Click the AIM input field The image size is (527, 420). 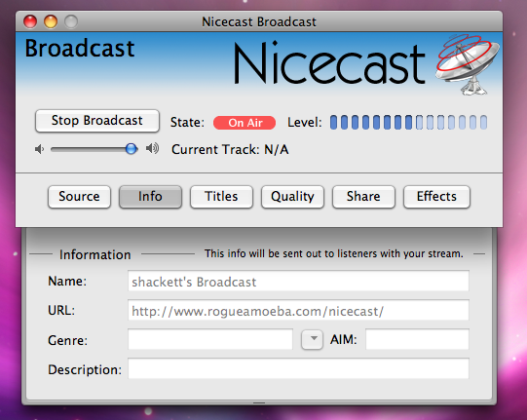pyautogui.click(x=417, y=340)
